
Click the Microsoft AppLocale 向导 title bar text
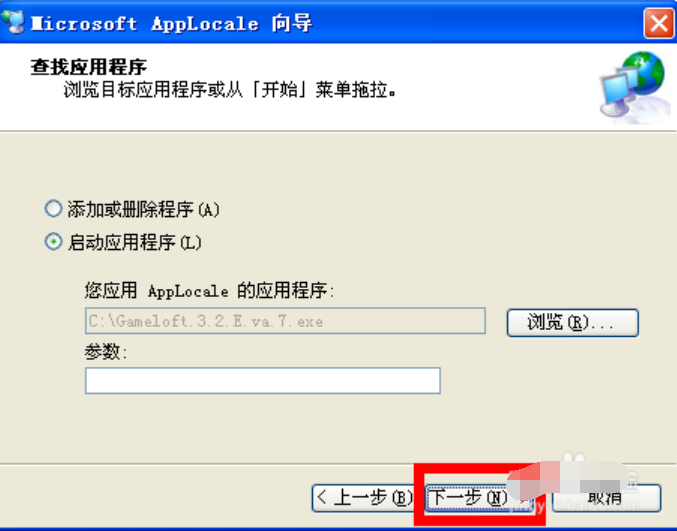click(171, 23)
